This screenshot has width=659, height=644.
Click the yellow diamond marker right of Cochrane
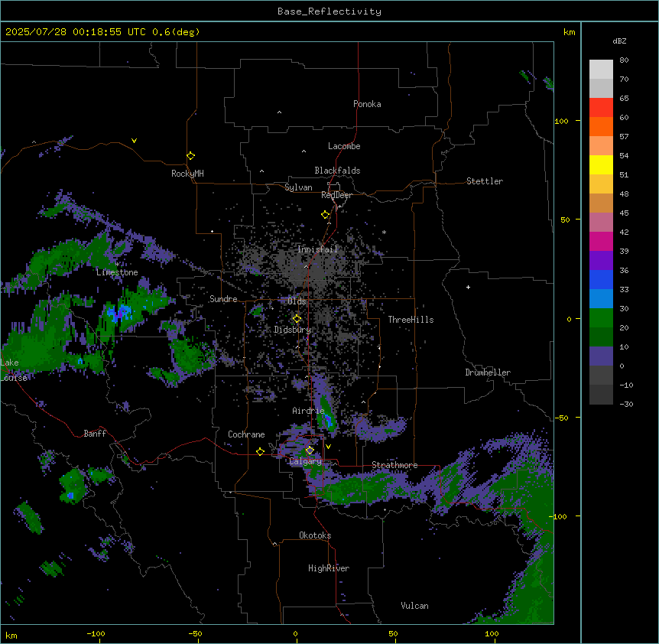click(x=260, y=451)
